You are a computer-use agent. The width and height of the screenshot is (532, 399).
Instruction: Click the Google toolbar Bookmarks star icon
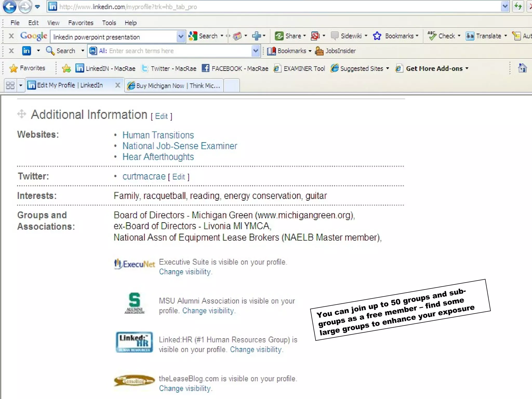click(377, 36)
